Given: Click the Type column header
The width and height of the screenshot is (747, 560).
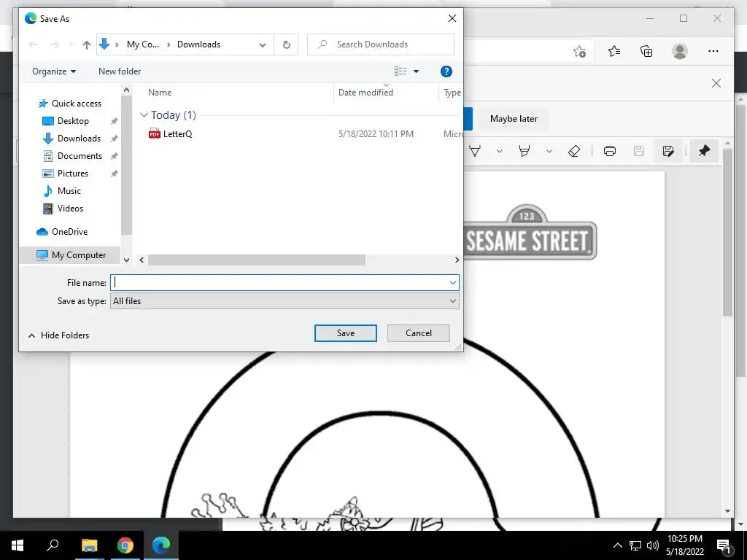Looking at the screenshot, I should [452, 93].
